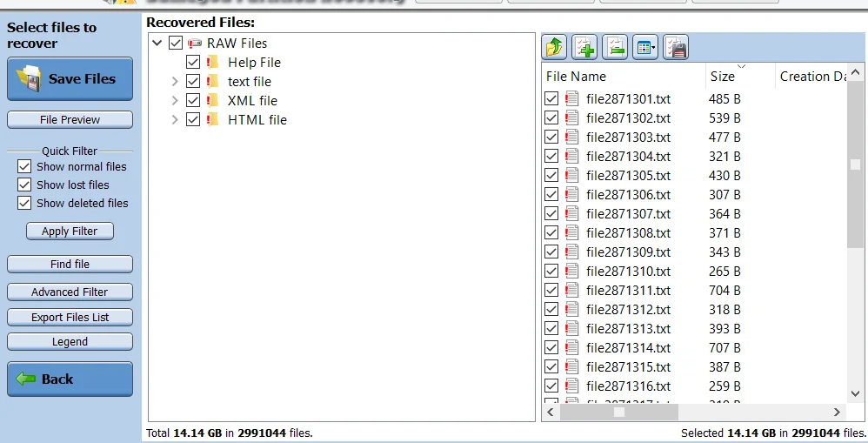Click the document icon of file2871305.txt
The image size is (868, 443).
(571, 175)
